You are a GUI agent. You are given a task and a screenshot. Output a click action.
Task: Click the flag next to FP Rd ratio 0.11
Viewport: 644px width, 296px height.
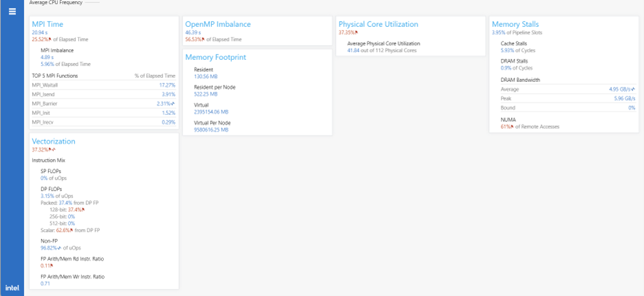tap(52, 266)
